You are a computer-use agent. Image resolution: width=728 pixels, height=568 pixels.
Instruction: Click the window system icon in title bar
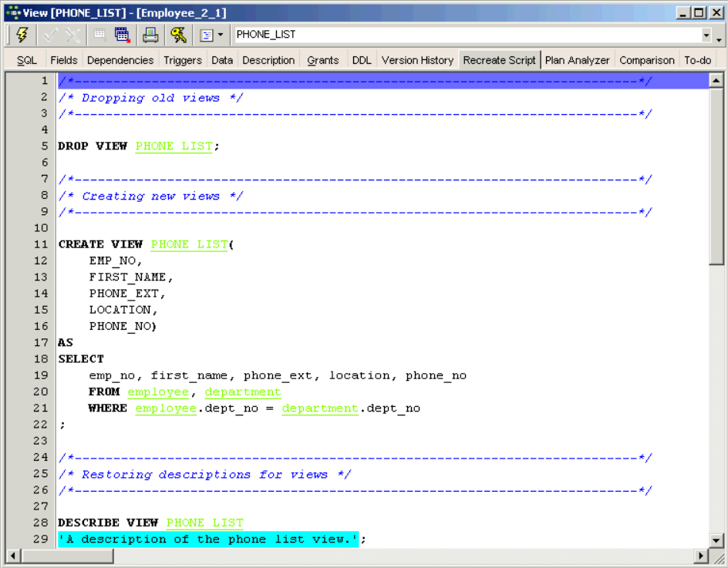[12, 12]
